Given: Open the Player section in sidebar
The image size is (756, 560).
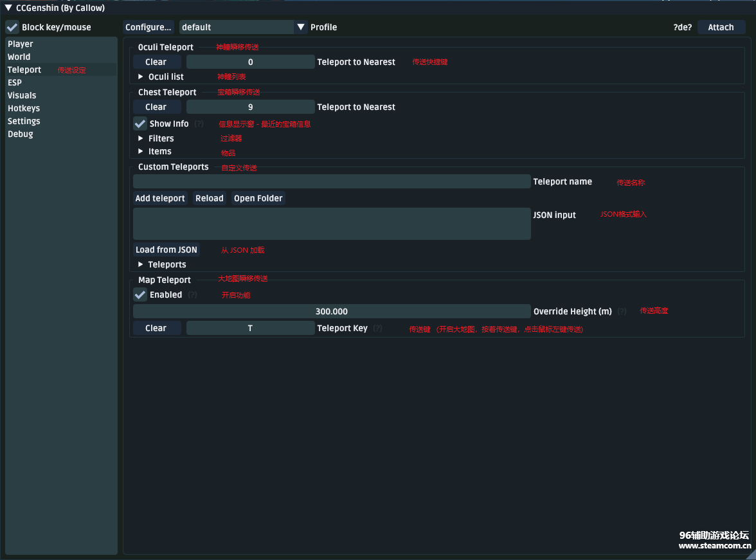Looking at the screenshot, I should pyautogui.click(x=21, y=44).
